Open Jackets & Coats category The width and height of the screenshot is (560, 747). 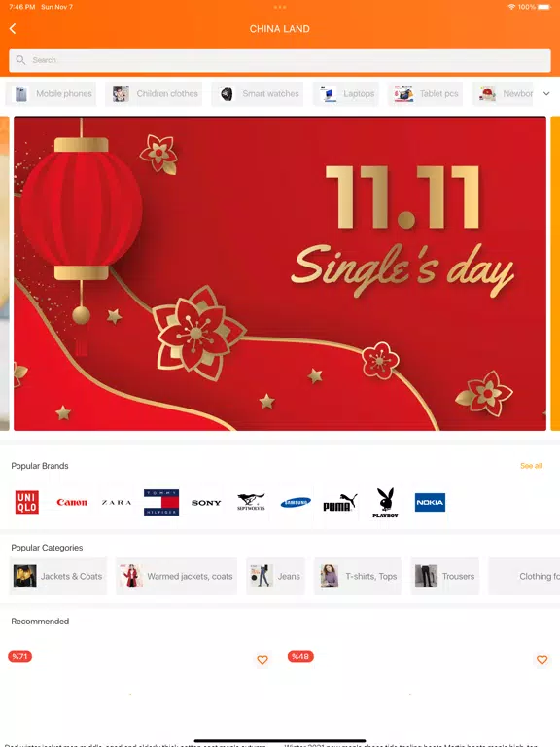point(58,576)
